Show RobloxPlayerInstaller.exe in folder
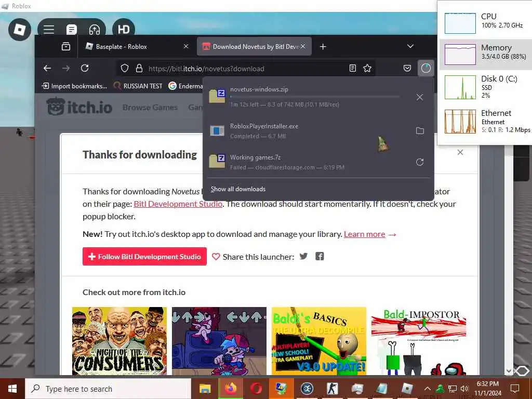 point(420,130)
